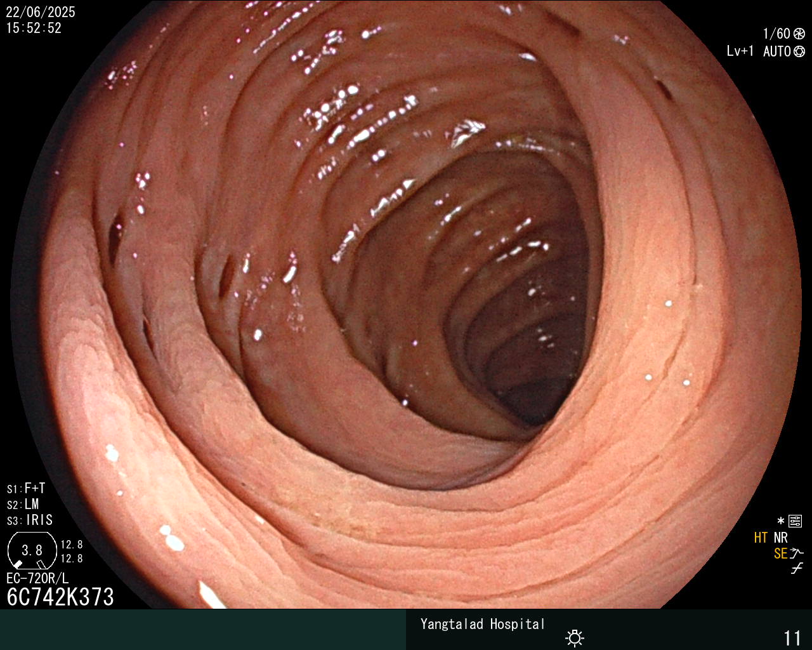812x650 pixels.
Task: Click the tone curve icon below SE
Action: (x=797, y=569)
